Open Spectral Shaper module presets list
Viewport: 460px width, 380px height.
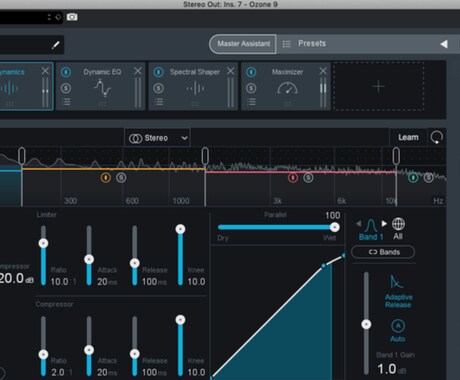click(159, 102)
